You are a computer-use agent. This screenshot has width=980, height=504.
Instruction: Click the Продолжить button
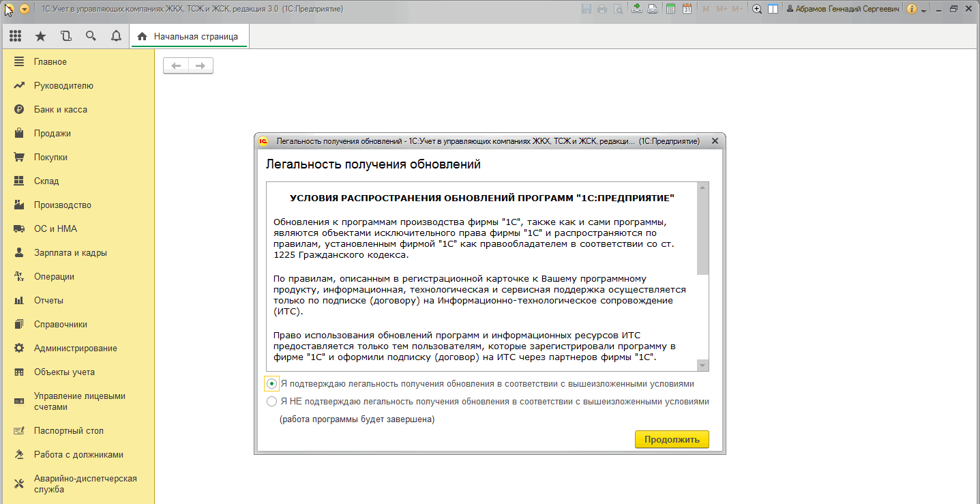pyautogui.click(x=672, y=439)
